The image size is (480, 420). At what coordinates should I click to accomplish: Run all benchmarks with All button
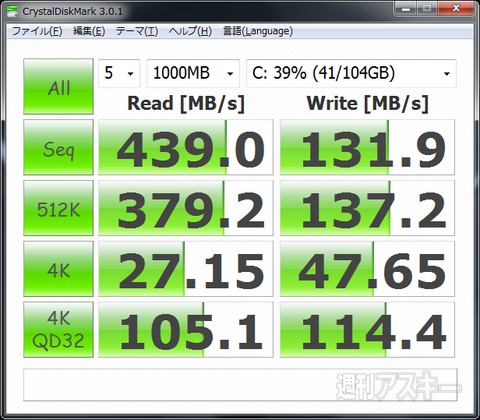click(x=58, y=87)
